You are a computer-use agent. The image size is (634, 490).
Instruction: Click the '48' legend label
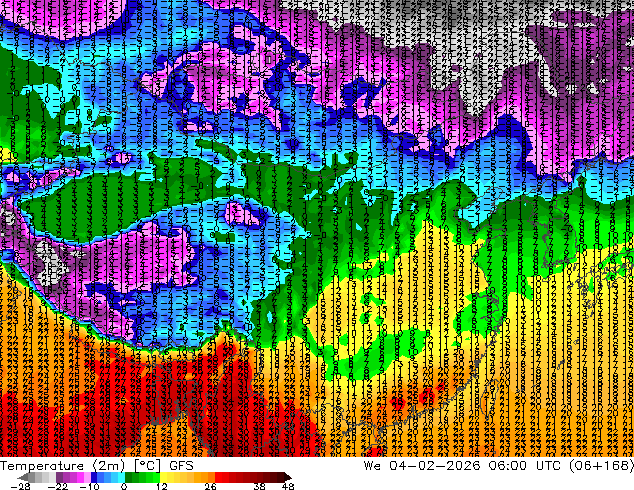pos(288,486)
